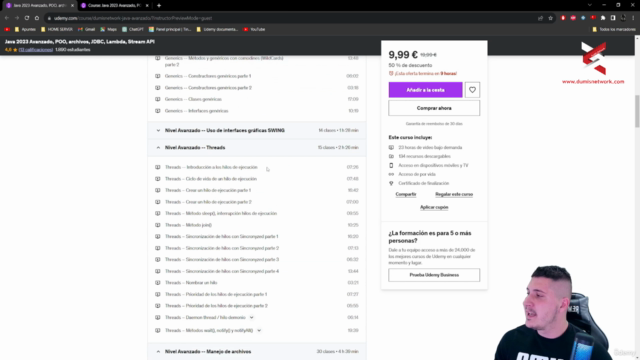Open Apuntes bookmark folder
Image resolution: width=640 pixels, height=360 pixels.
25,29
